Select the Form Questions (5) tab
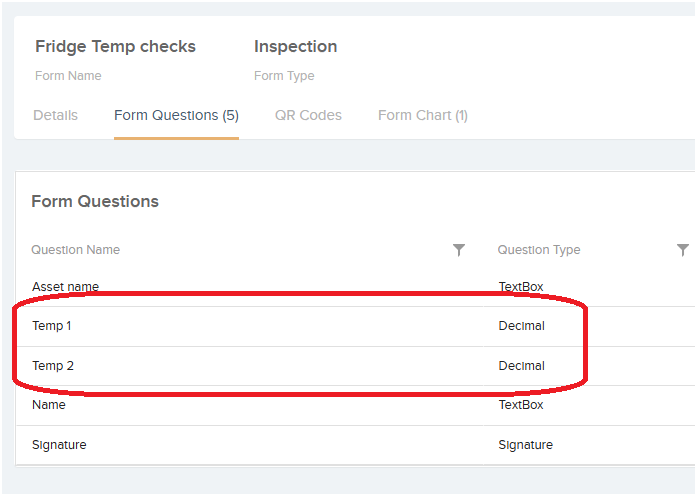 click(176, 115)
